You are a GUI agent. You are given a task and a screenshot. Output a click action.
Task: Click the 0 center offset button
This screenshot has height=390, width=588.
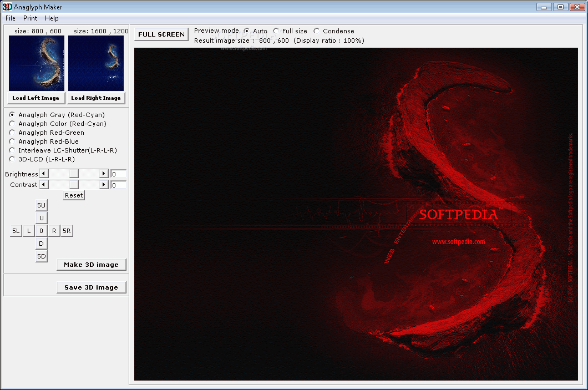pos(41,231)
